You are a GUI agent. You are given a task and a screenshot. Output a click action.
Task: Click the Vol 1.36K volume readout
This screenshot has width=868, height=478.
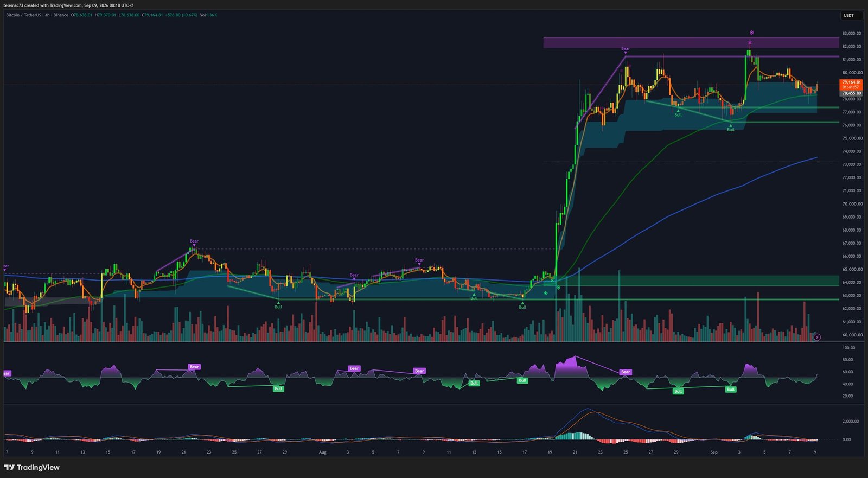208,15
